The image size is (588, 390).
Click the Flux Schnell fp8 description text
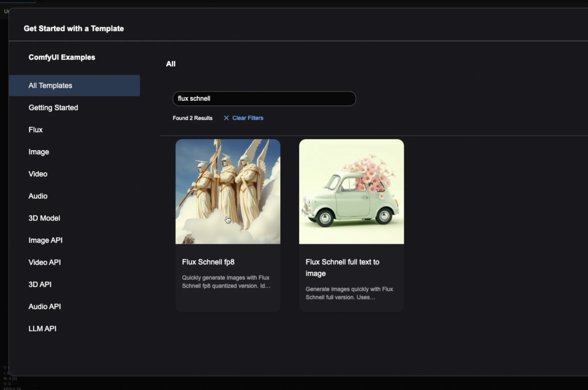coord(226,282)
